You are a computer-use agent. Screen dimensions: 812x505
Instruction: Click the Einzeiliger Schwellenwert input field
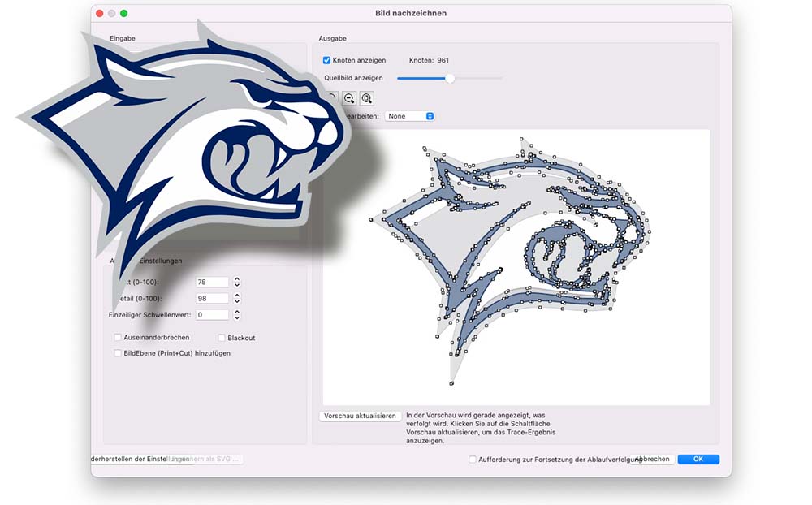212,314
